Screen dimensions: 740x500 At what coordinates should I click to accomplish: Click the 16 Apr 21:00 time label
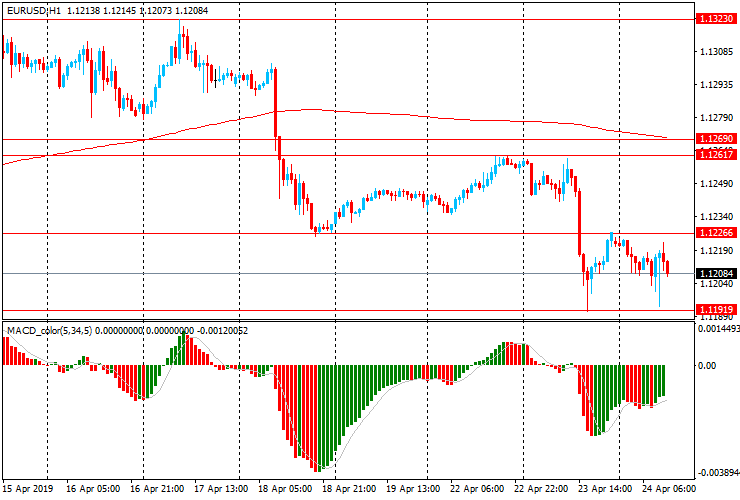[157, 489]
